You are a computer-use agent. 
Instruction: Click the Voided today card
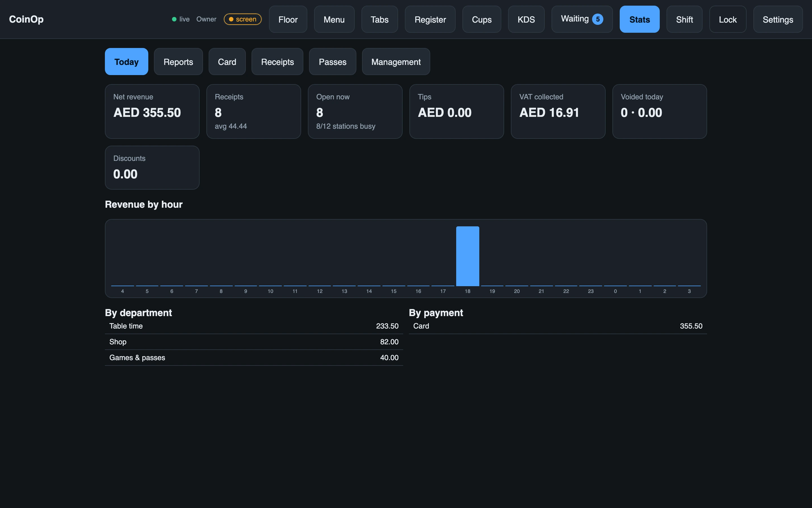click(x=660, y=111)
